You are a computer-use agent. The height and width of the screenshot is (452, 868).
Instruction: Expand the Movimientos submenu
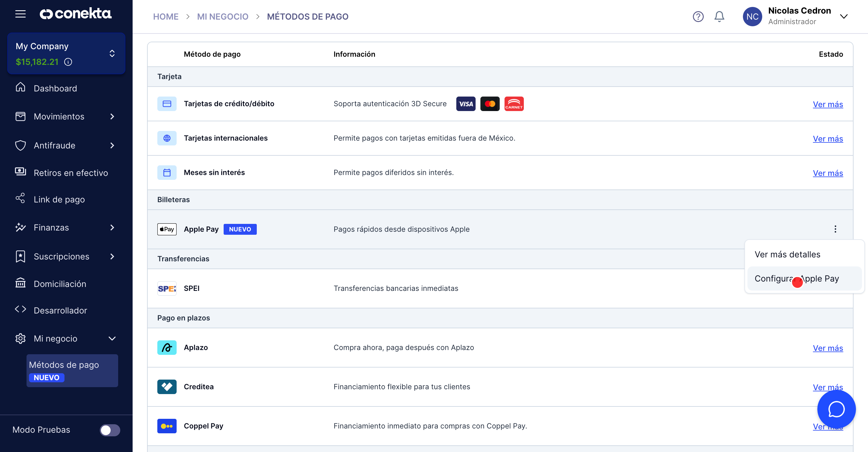pyautogui.click(x=112, y=117)
